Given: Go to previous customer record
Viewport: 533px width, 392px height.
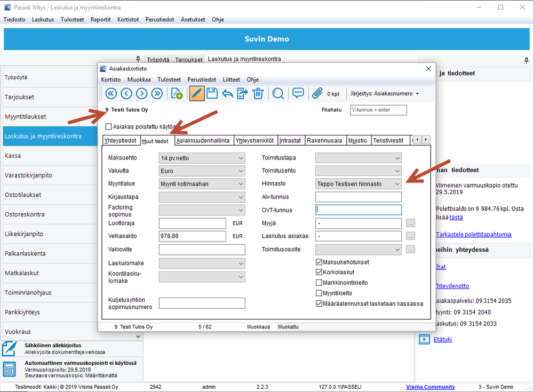Looking at the screenshot, I should click(126, 93).
